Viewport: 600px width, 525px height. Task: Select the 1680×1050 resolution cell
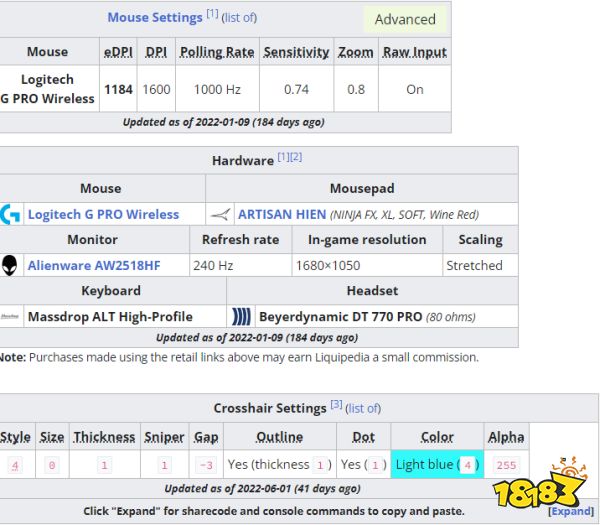click(x=367, y=265)
